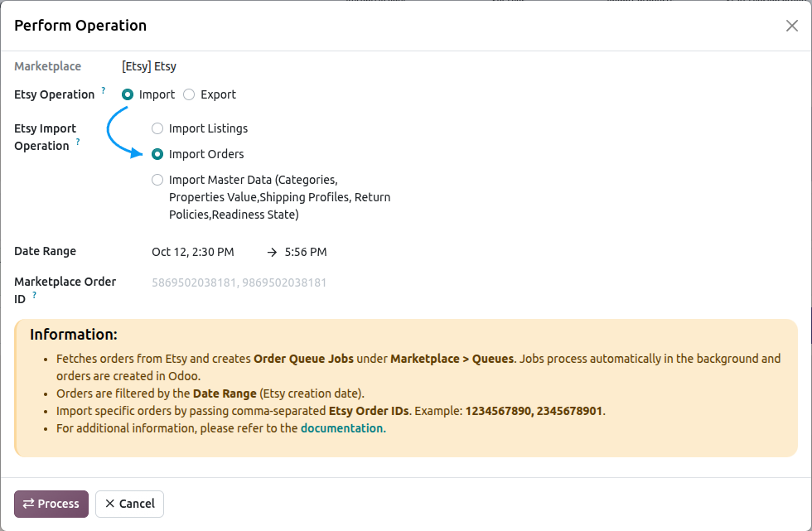Click the Process button
This screenshot has width=812, height=531.
click(51, 504)
